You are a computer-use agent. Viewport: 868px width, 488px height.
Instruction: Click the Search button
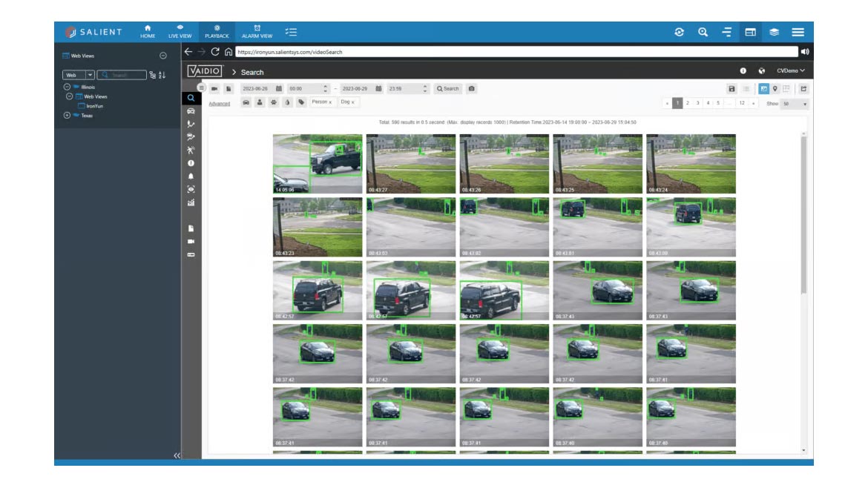[447, 88]
